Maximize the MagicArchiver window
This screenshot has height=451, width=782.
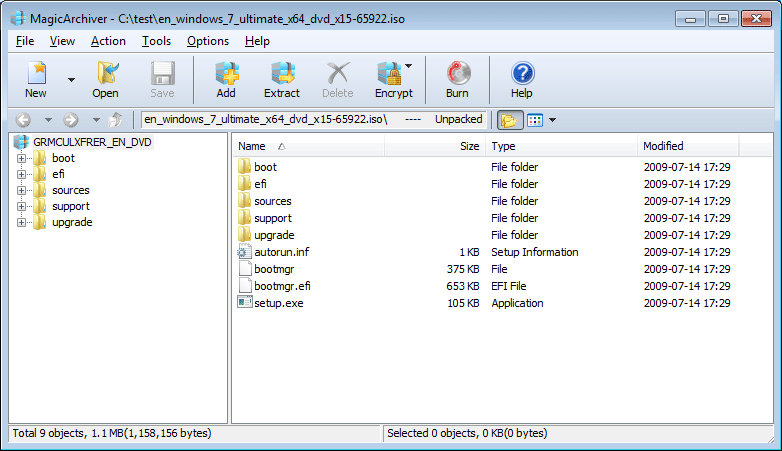[723, 19]
